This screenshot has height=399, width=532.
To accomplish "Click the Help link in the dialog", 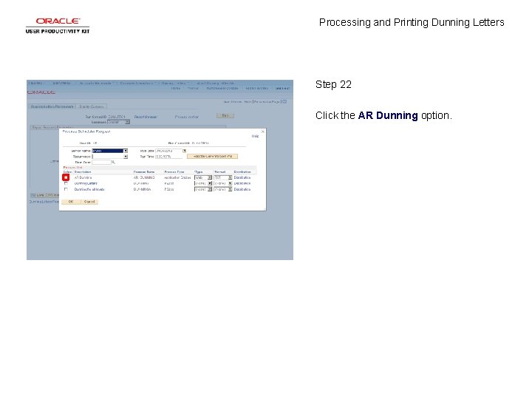I will 255,136.
